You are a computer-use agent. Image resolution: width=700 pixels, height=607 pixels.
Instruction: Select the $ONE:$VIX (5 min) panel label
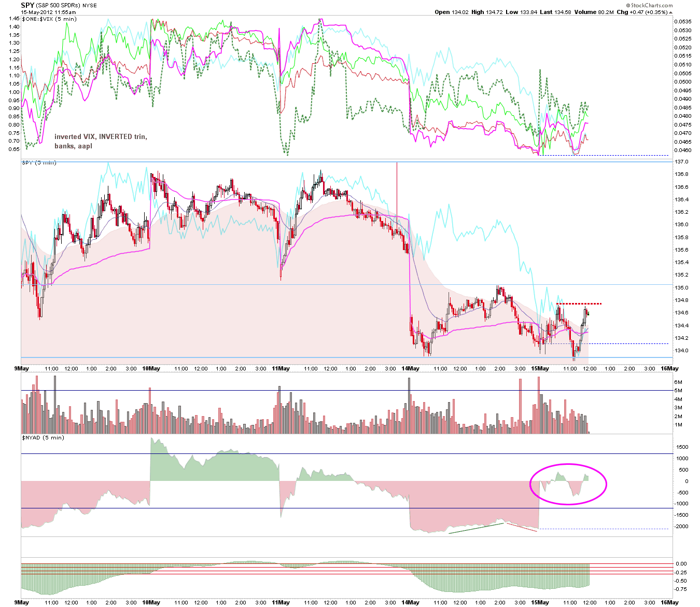[50, 19]
